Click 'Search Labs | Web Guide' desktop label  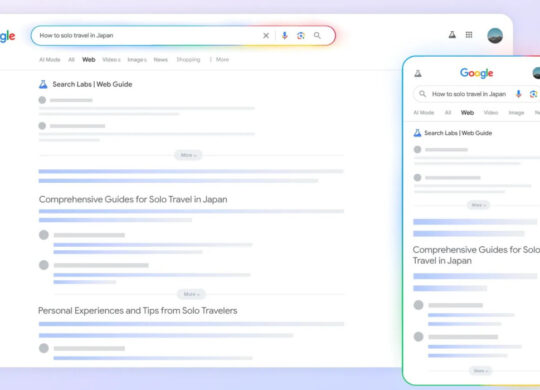point(92,84)
